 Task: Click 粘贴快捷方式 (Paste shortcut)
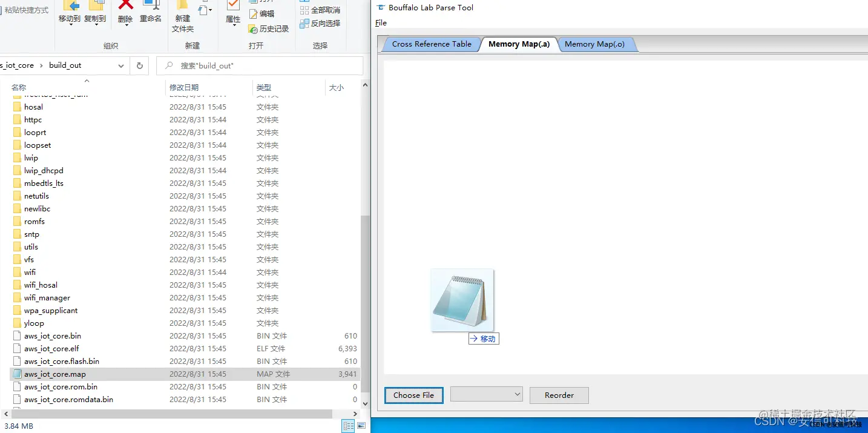26,10
